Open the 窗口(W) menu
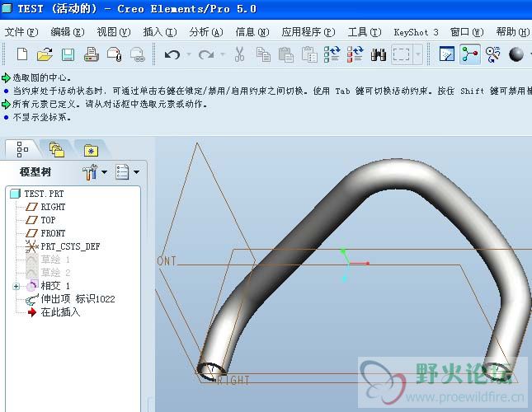 (x=467, y=32)
